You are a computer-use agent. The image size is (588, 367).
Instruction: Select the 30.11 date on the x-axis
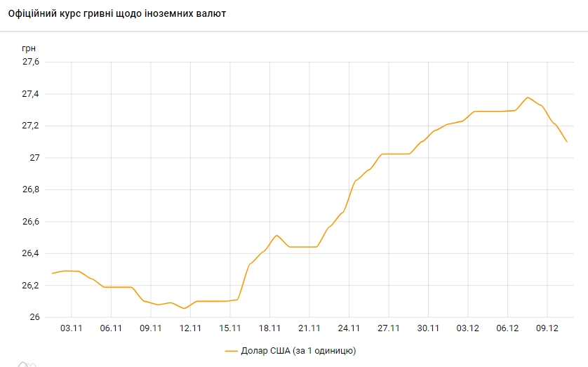(x=428, y=328)
